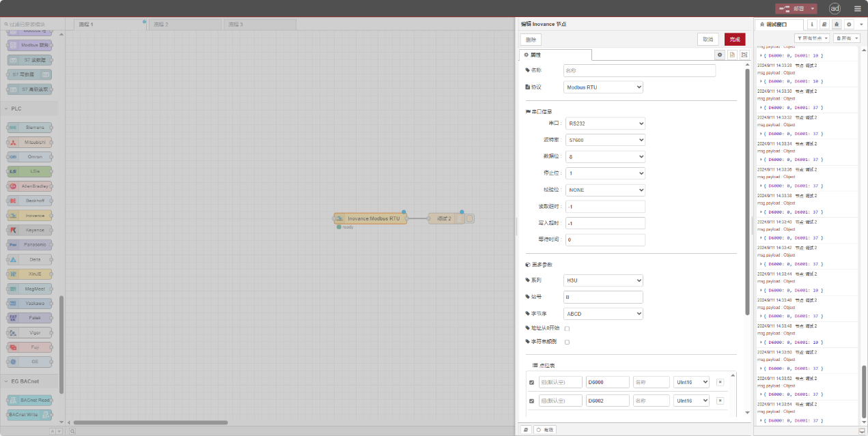Click the canvas horizontal scrollbar
Image resolution: width=868 pixels, height=436 pixels.
(x=150, y=422)
